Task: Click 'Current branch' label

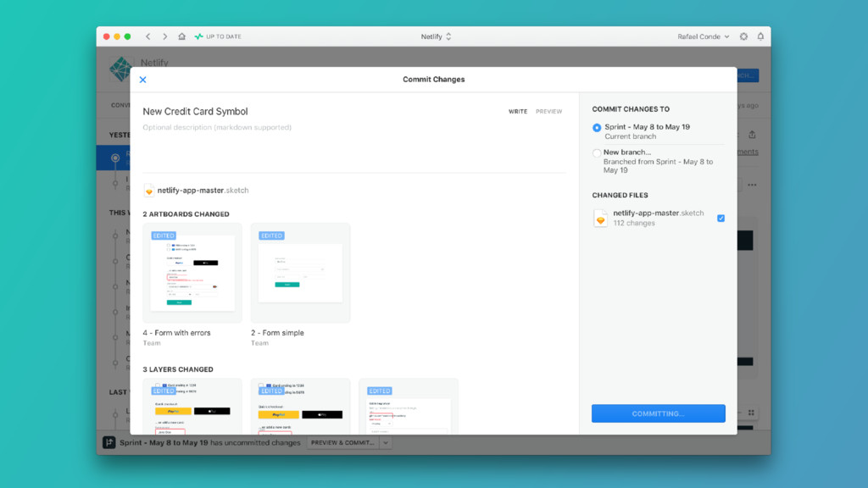Action: [630, 136]
